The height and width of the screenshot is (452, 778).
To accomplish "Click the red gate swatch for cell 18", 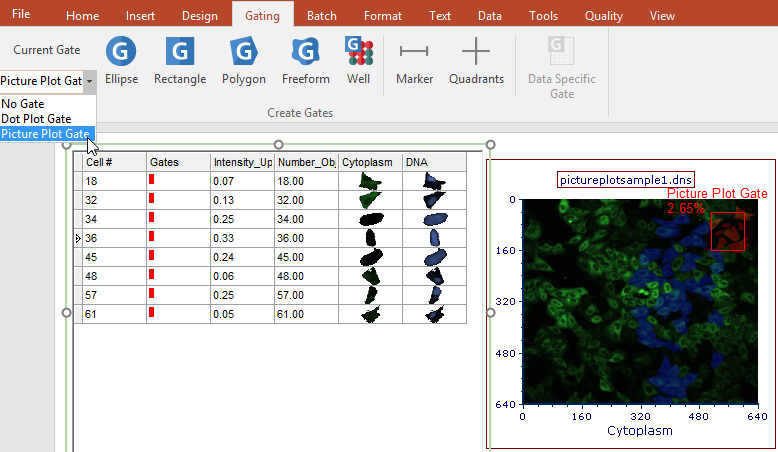I will 152,180.
